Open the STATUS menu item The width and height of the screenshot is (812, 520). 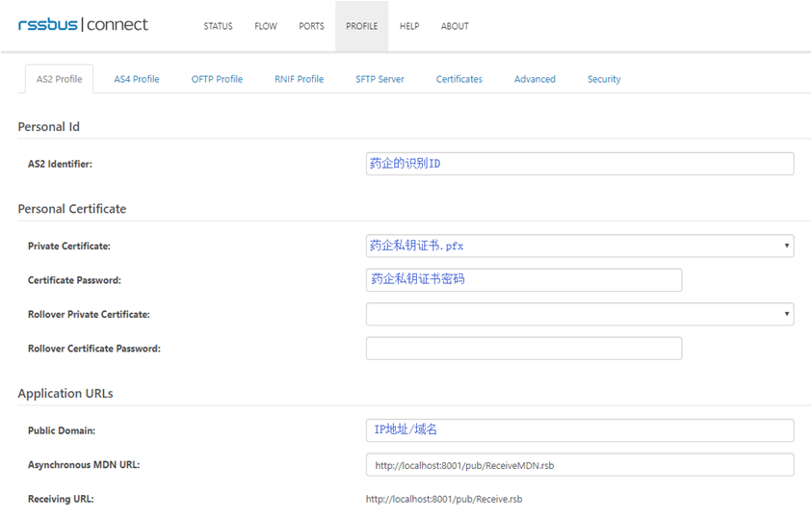point(218,26)
